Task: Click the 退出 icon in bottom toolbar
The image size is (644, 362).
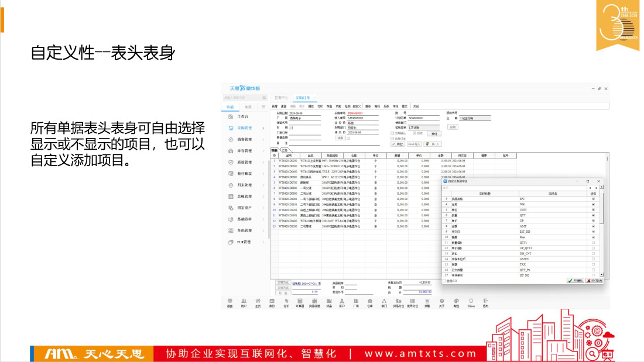Action: coord(485,301)
